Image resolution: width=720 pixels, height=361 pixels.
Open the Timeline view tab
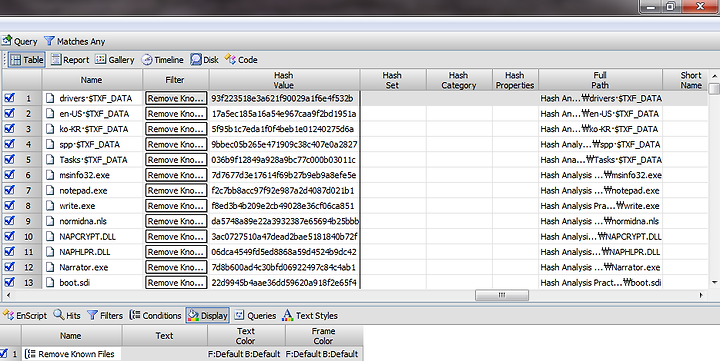tap(163, 60)
